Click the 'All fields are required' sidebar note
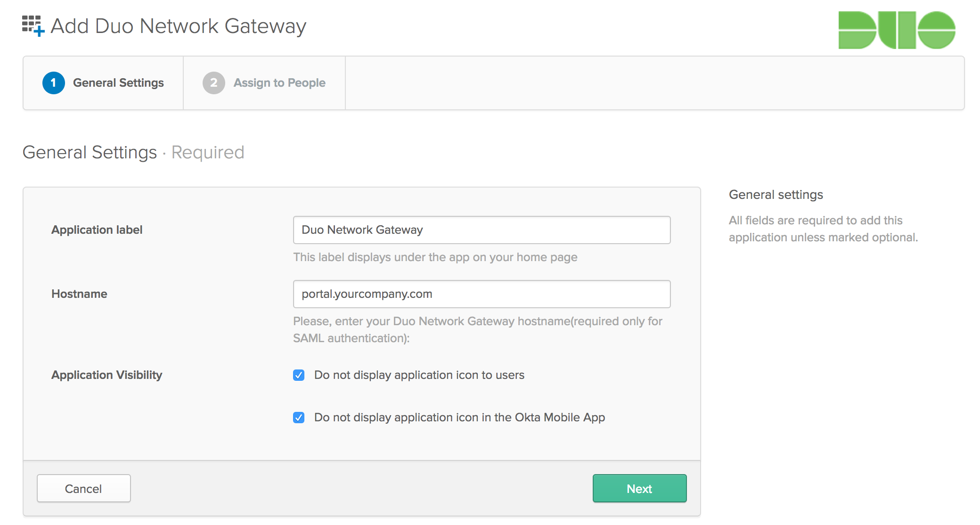Image resolution: width=980 pixels, height=525 pixels. click(x=824, y=229)
